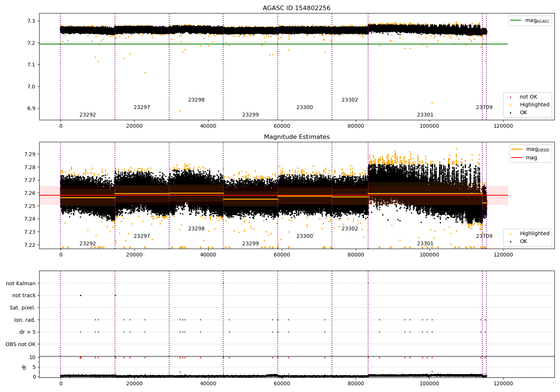Click the "OK" legend entry in middle plot
The height and width of the screenshot is (392, 560).
click(x=519, y=242)
